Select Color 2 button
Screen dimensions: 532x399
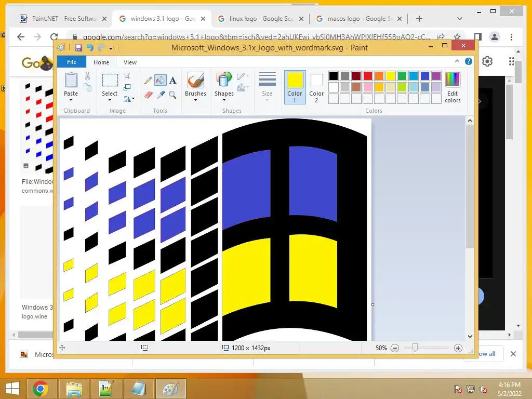pos(316,87)
